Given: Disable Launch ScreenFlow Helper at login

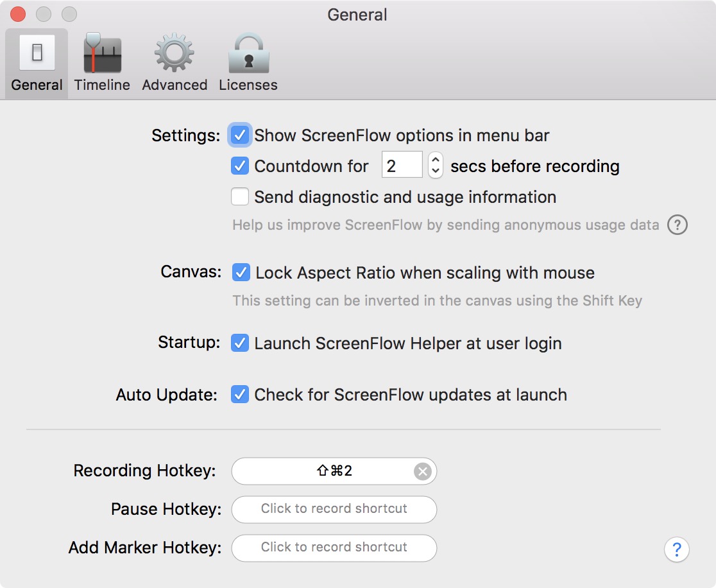Looking at the screenshot, I should [x=240, y=343].
